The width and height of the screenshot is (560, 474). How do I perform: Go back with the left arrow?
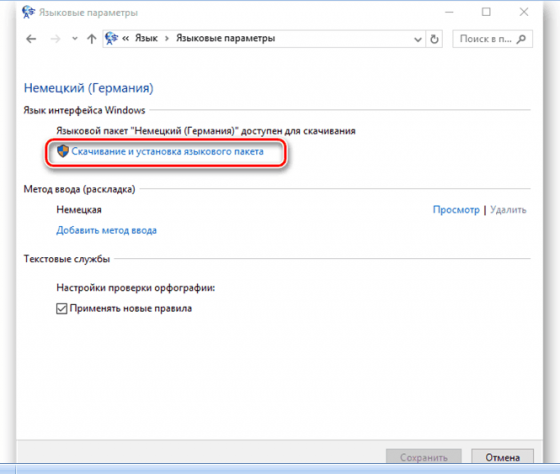31,39
